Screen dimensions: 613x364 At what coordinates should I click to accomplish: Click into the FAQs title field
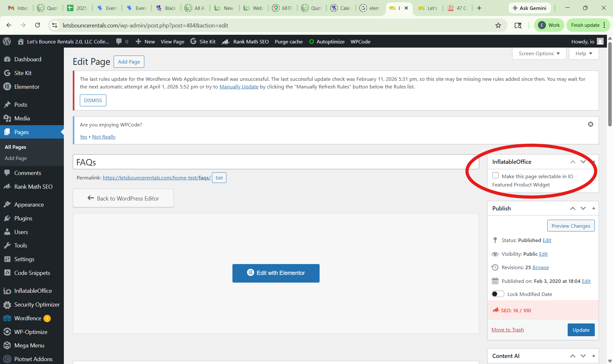click(x=275, y=162)
